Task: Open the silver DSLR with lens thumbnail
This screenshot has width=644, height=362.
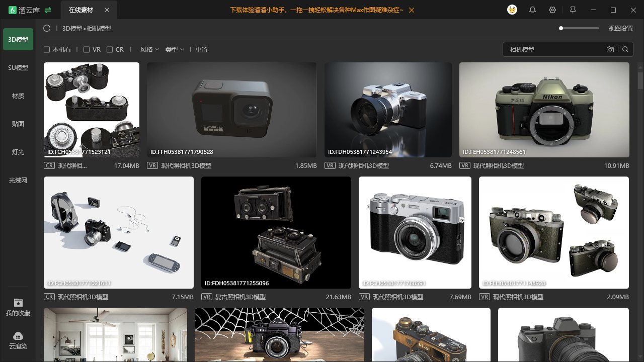Action: pos(388,110)
